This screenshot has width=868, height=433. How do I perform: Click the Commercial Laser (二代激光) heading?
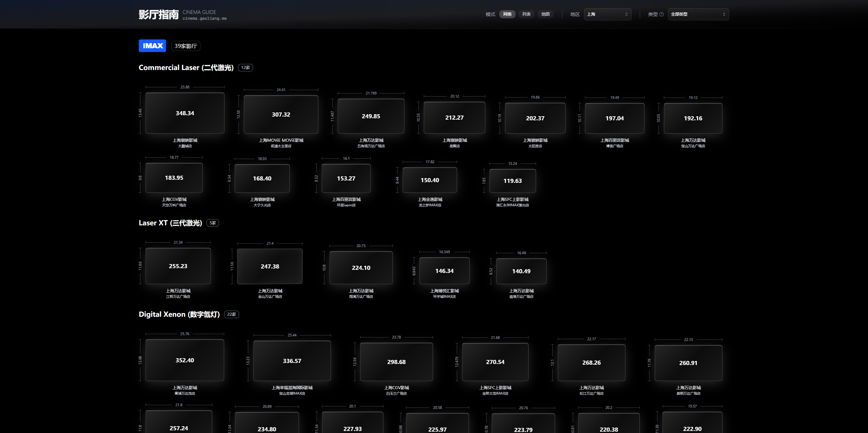point(186,68)
